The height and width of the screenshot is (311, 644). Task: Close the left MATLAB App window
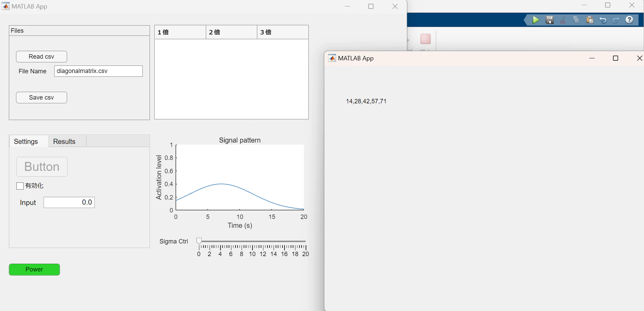click(395, 6)
